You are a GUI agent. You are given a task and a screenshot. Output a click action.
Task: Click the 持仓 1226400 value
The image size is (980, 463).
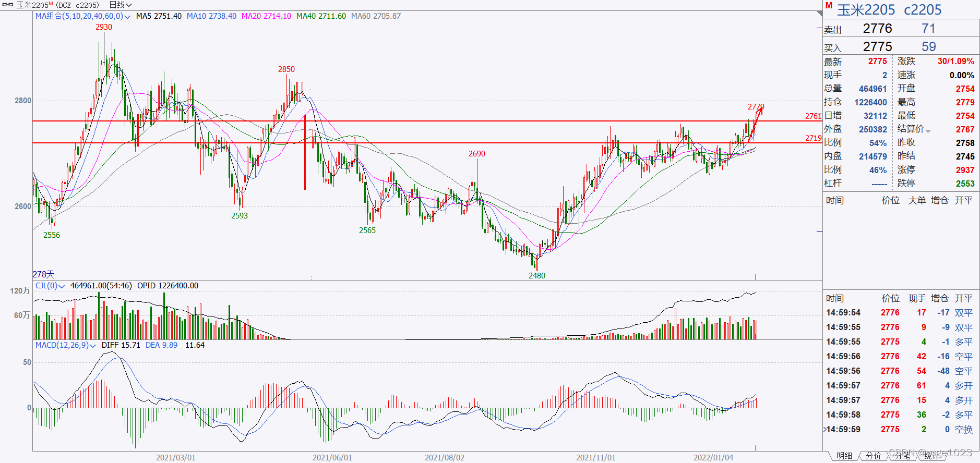(870, 102)
